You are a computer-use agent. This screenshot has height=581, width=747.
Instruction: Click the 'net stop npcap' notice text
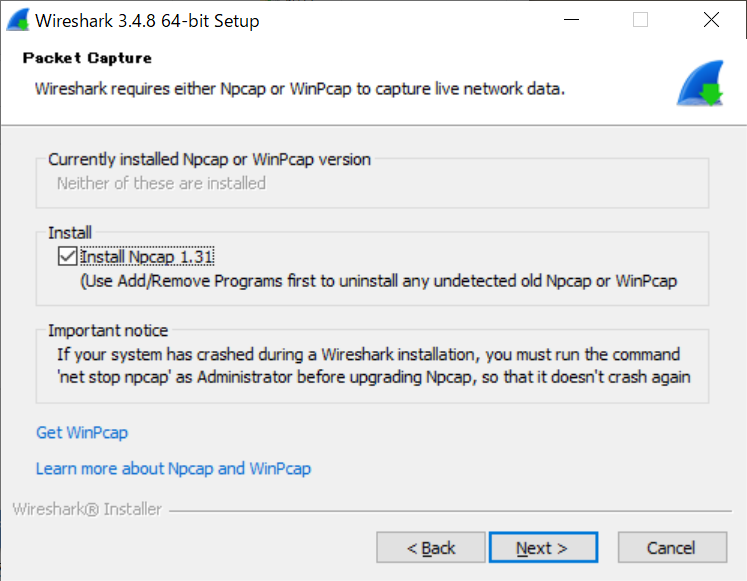pyautogui.click(x=374, y=366)
